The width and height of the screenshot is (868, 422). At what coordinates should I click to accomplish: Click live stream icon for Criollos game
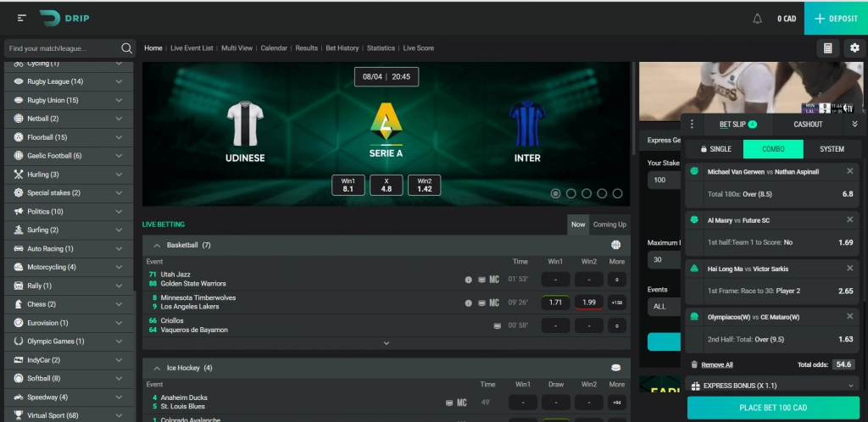pos(497,325)
